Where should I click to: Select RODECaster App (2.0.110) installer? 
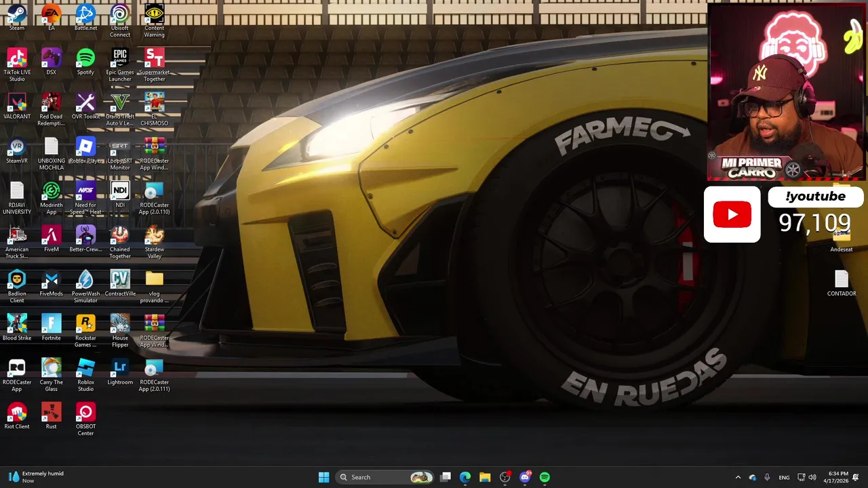(x=154, y=198)
